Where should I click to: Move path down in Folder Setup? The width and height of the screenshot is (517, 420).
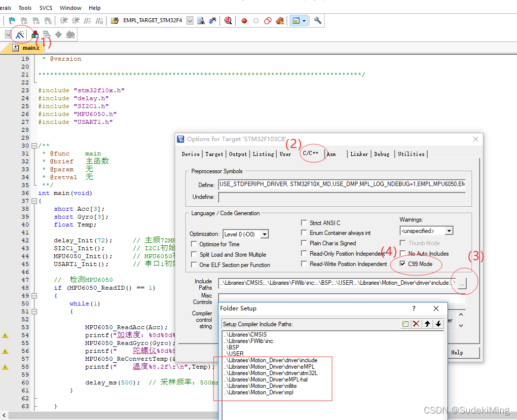pyautogui.click(x=438, y=324)
